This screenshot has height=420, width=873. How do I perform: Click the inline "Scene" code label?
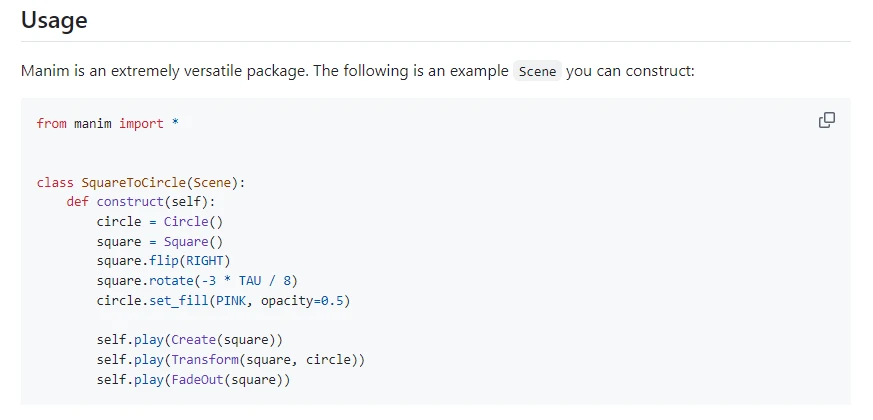pos(537,72)
